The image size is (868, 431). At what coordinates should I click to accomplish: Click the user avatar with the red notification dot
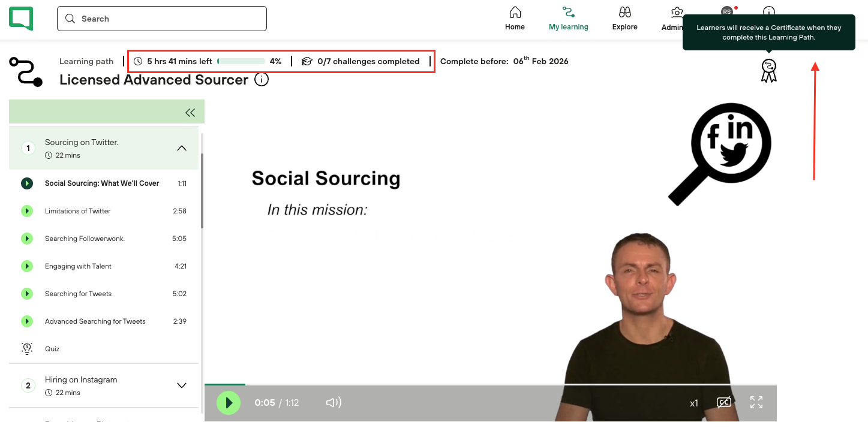pos(727,11)
